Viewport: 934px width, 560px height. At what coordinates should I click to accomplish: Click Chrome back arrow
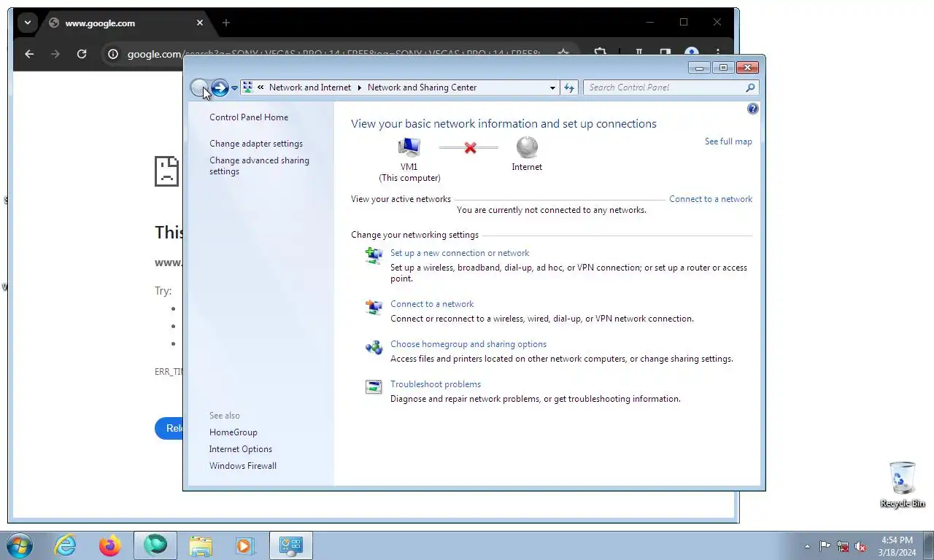point(29,54)
